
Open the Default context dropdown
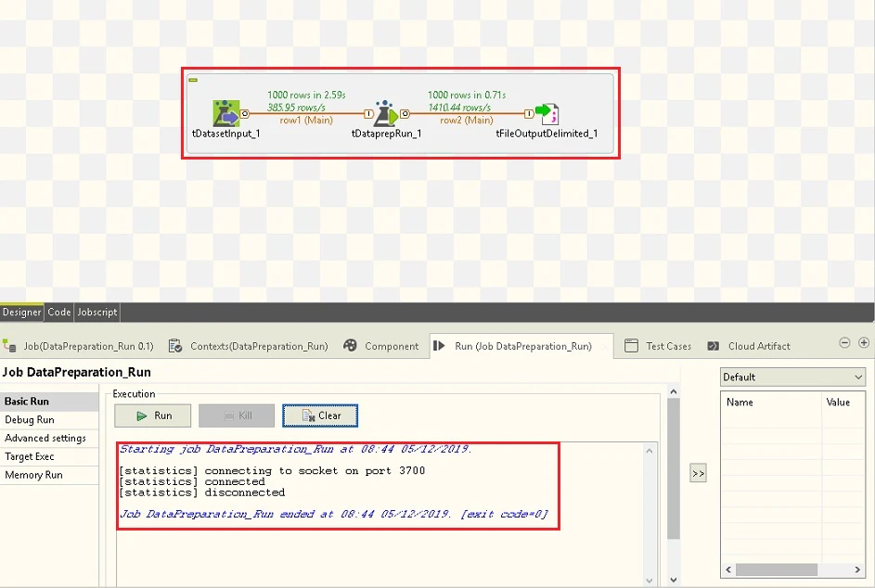tap(792, 377)
